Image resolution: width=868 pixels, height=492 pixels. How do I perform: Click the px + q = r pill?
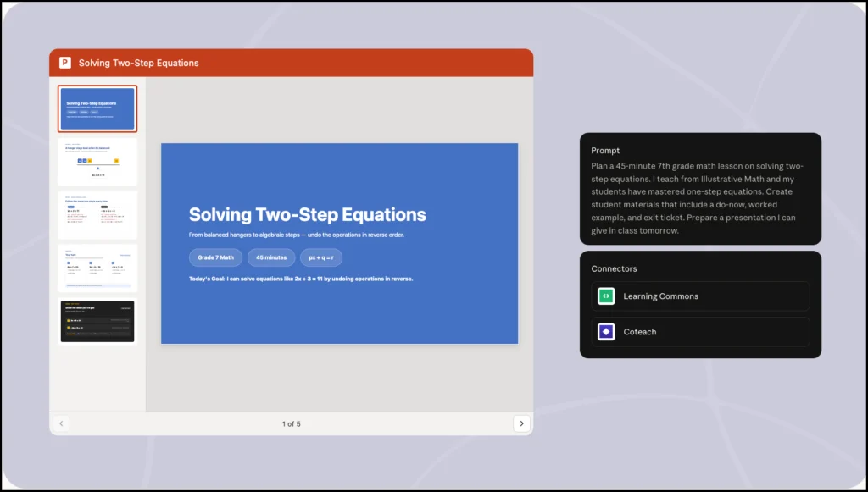tap(321, 257)
